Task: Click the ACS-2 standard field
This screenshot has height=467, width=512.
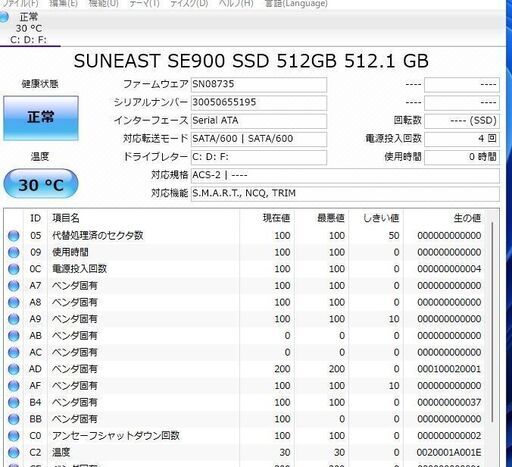Action: click(x=345, y=175)
